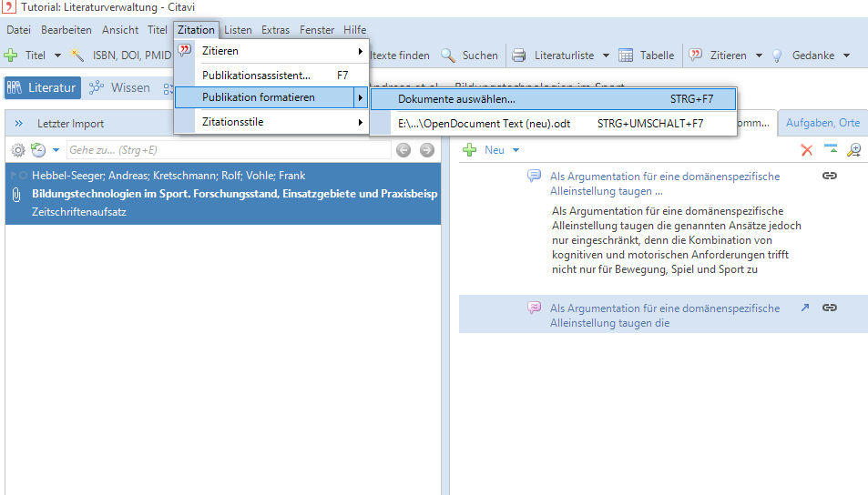868x495 pixels.
Task: Click the history clock icon
Action: pyautogui.click(x=38, y=150)
